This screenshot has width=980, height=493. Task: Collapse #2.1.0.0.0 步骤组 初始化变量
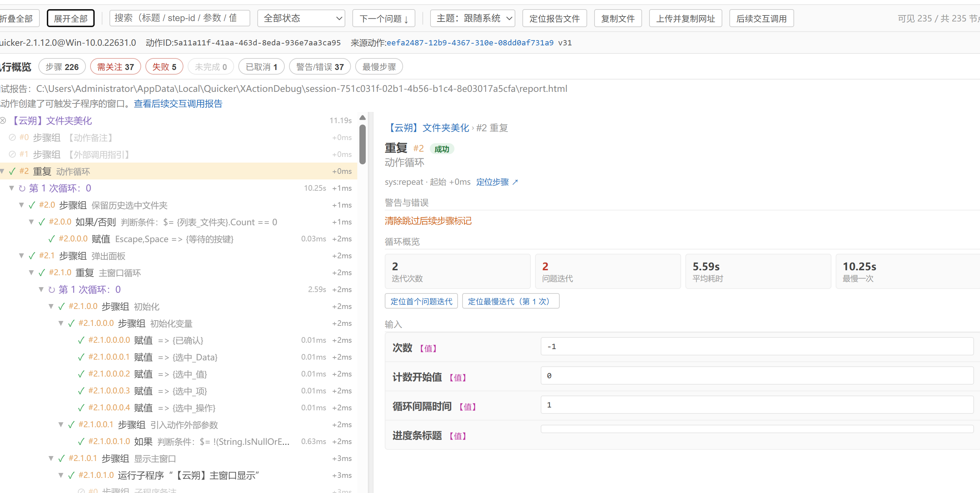coord(61,323)
